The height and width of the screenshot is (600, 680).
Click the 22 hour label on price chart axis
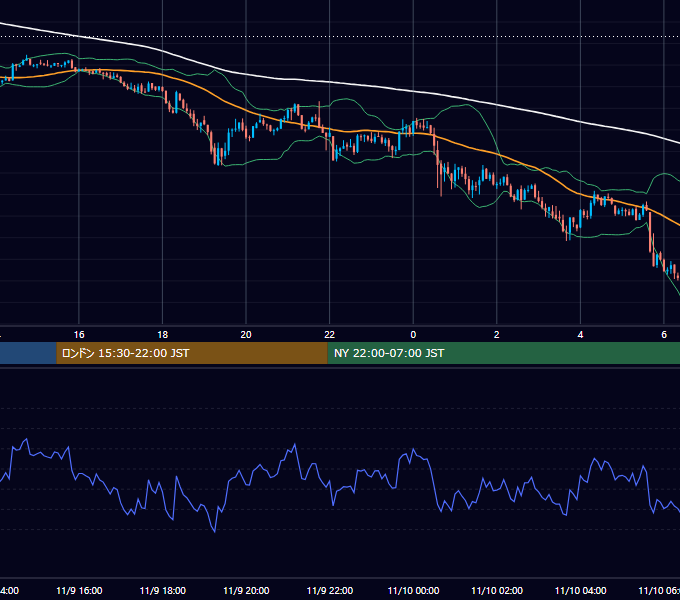(330, 335)
